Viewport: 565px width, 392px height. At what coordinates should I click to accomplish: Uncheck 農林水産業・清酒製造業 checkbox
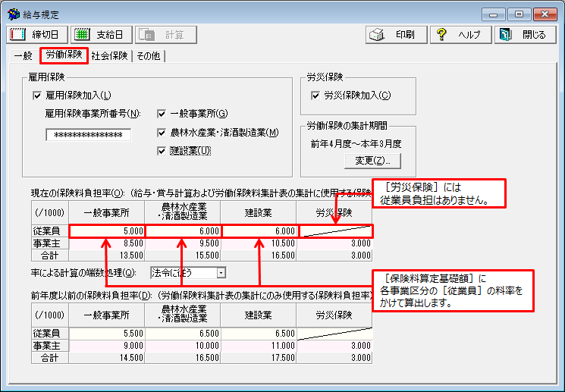click(162, 133)
